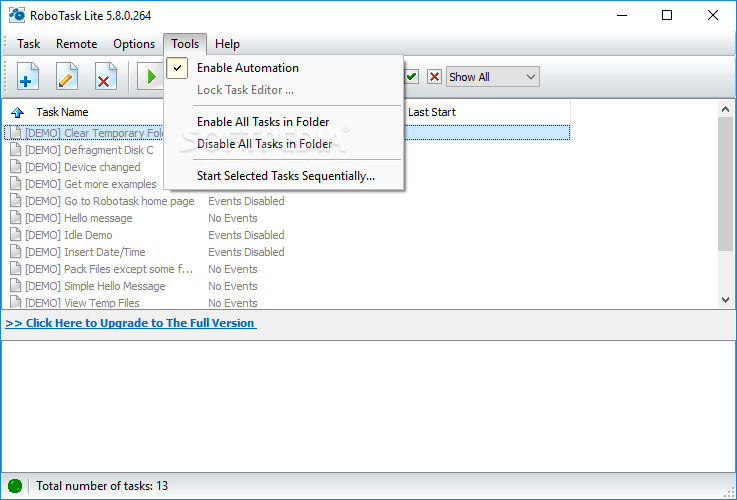The image size is (737, 500).
Task: Click No Events status of Simple Hello Message
Action: tap(233, 286)
